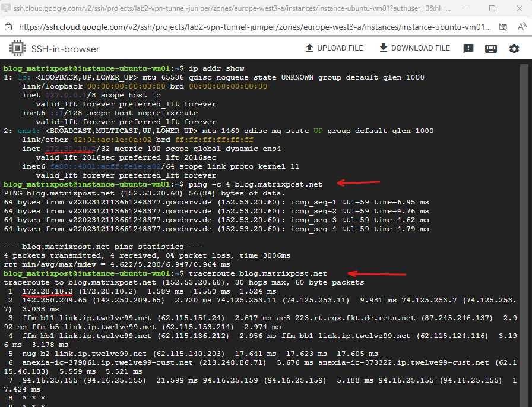
Task: Open the keyboard shortcuts icon
Action: [x=491, y=49]
